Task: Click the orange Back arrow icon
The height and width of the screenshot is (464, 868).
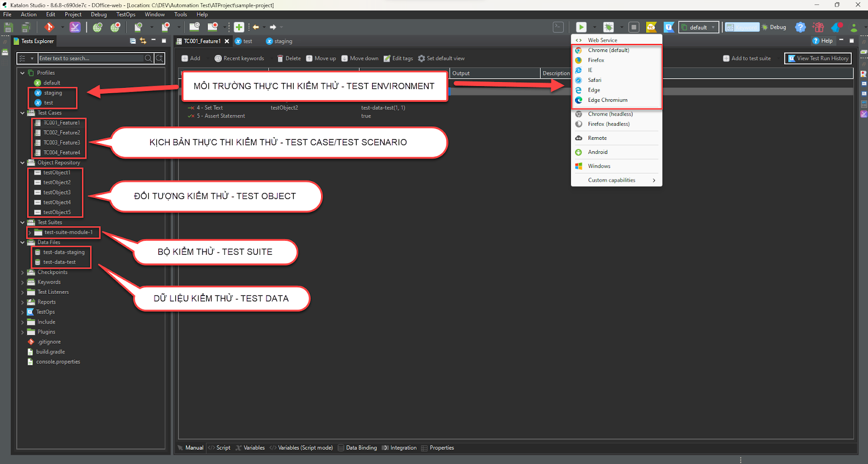Action: coord(256,27)
